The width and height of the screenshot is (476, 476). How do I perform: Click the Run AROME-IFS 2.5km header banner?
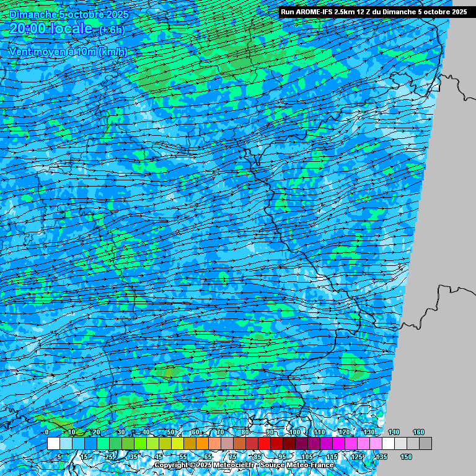pos(373,11)
